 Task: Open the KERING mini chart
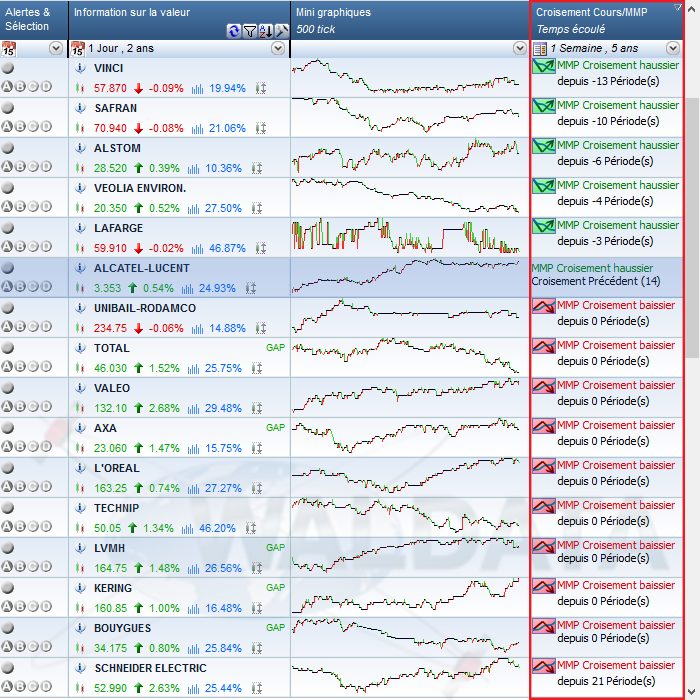click(405, 596)
